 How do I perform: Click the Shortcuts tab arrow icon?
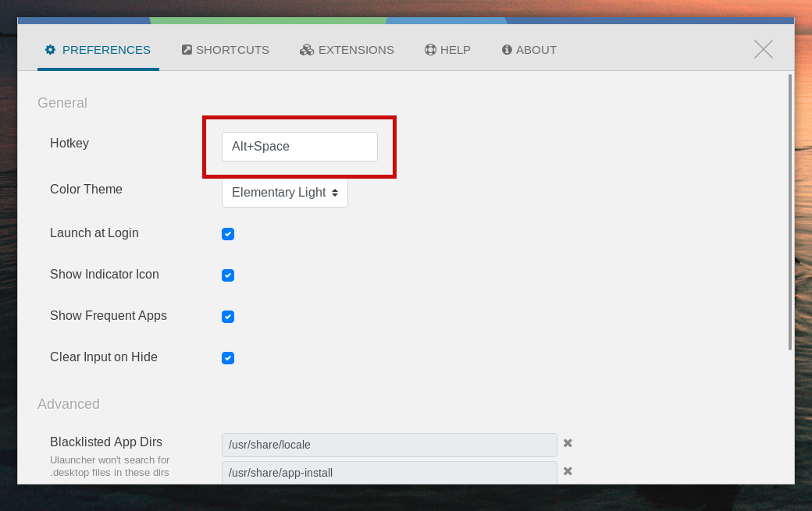click(187, 50)
